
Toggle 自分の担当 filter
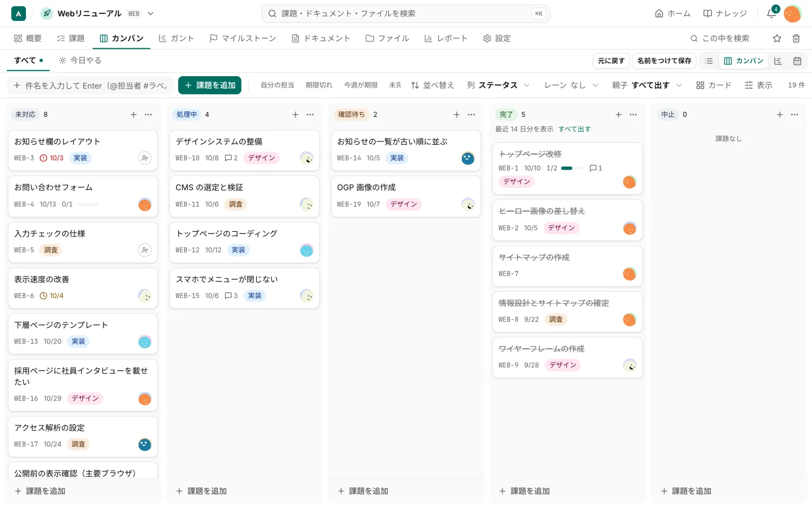pos(277,85)
